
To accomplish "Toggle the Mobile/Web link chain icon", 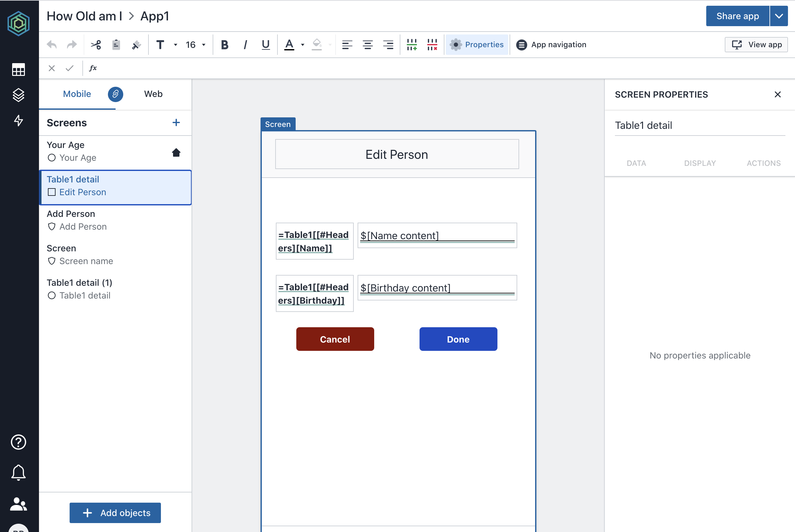I will (x=116, y=94).
